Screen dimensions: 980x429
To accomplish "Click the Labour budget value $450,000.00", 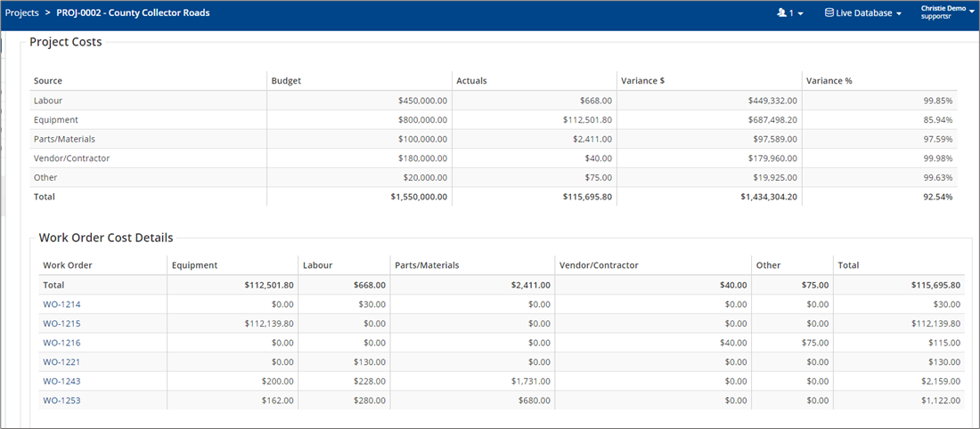I will (x=422, y=100).
